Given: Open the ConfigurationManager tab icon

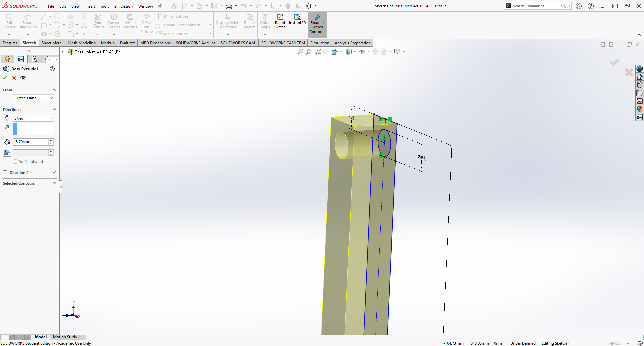Looking at the screenshot, I should [34, 59].
